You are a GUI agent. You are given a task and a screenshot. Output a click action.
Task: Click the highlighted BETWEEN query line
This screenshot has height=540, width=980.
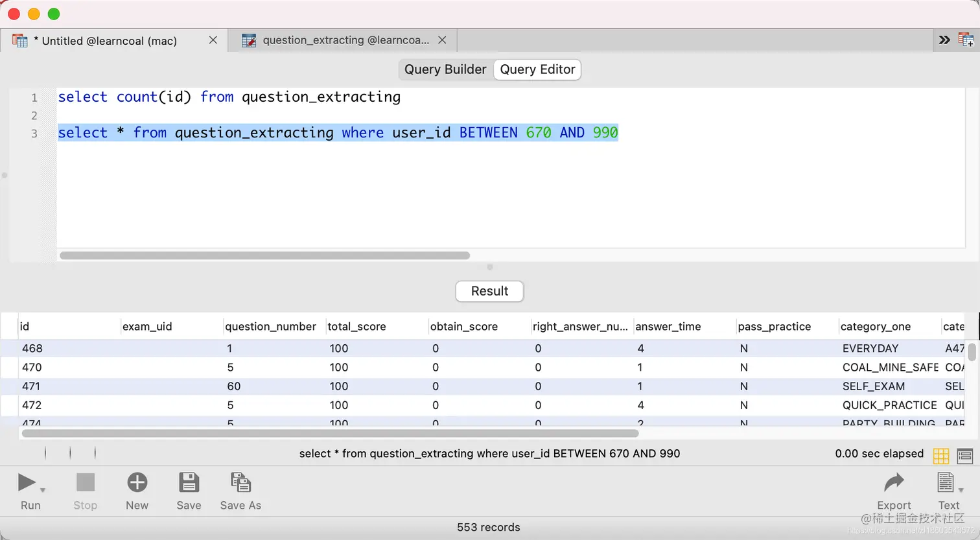tap(338, 133)
